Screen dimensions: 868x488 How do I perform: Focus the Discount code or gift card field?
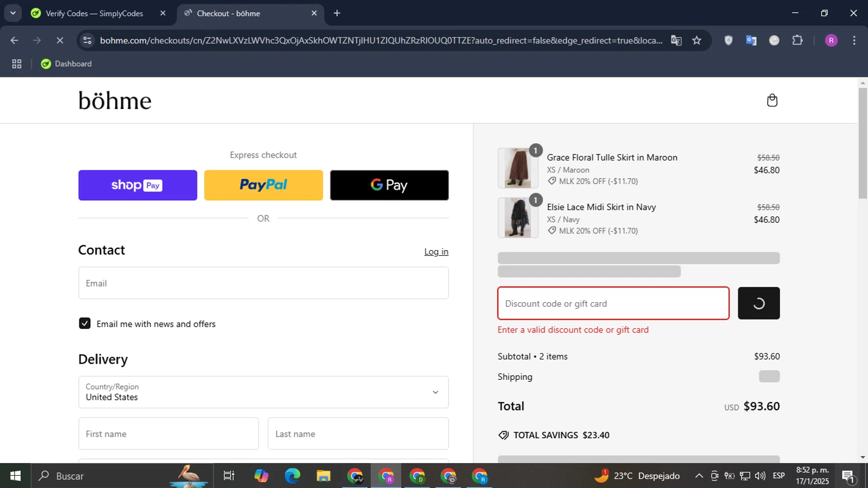pyautogui.click(x=613, y=303)
